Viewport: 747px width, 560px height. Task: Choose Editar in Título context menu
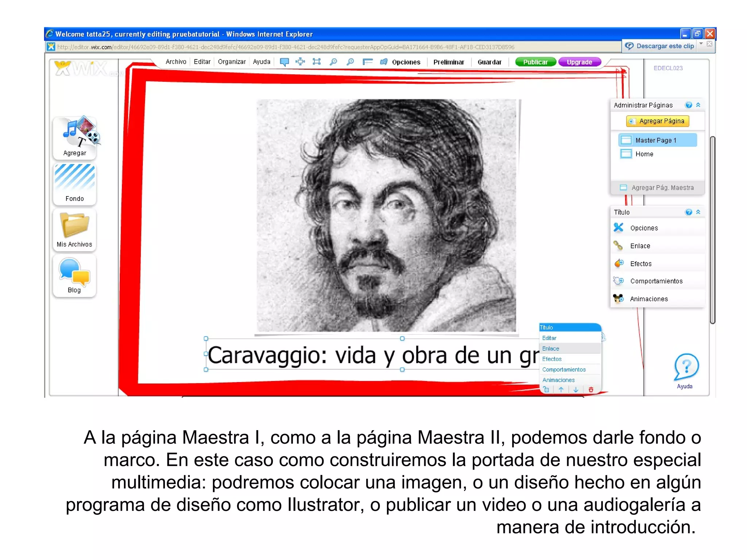click(x=570, y=338)
